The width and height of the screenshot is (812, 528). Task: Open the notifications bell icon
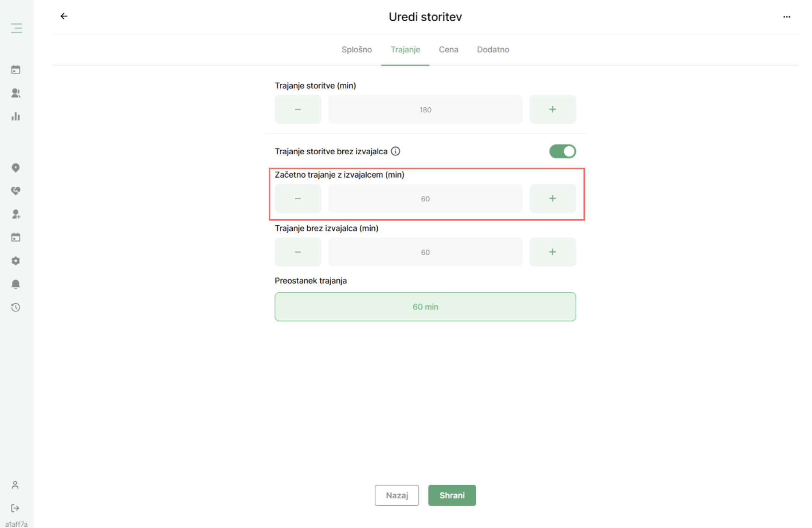16,284
